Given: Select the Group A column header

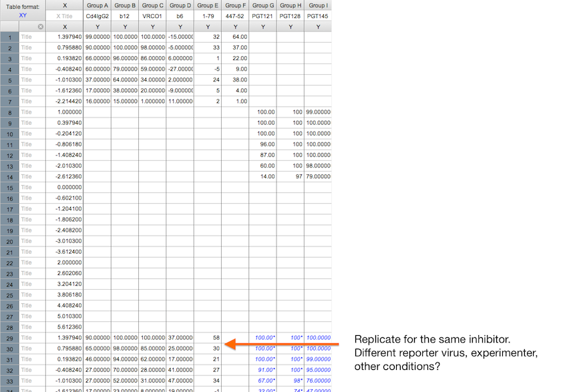Looking at the screenshot, I should click(98, 5).
